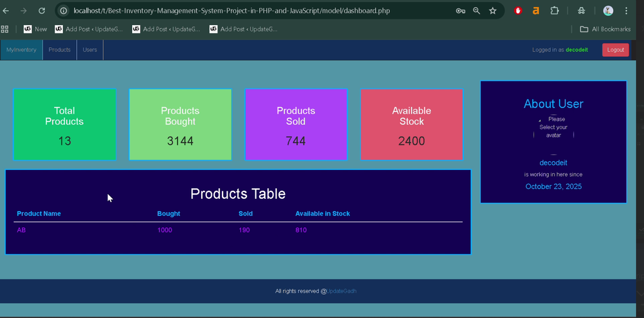Click the 'AB' product name cell

(21, 230)
